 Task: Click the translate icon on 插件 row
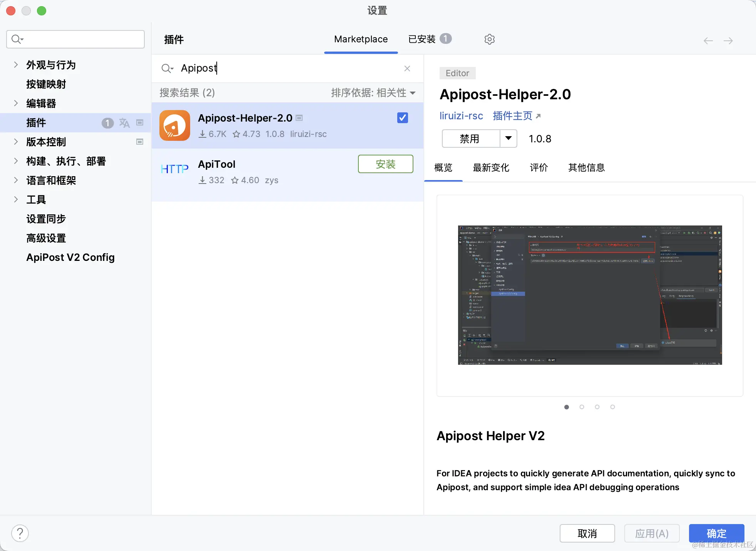point(124,123)
